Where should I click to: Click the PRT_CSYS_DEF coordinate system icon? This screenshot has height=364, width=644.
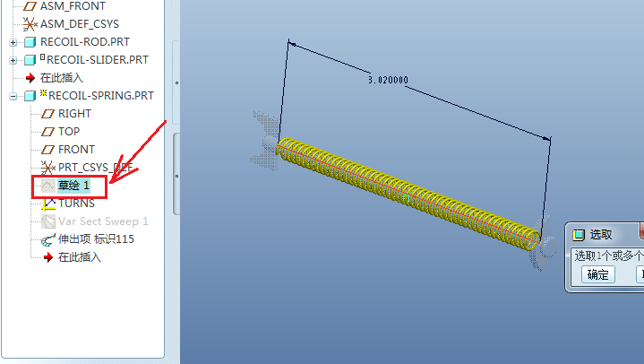point(47,168)
